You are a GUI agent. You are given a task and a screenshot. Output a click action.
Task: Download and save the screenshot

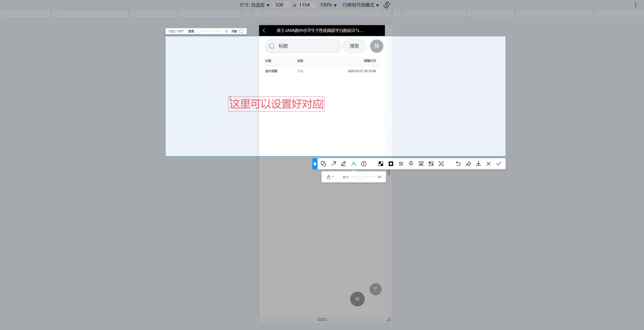point(478,164)
